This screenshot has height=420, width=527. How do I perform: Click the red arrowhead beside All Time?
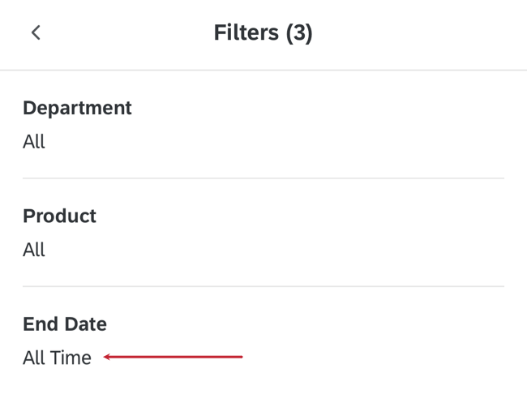108,357
